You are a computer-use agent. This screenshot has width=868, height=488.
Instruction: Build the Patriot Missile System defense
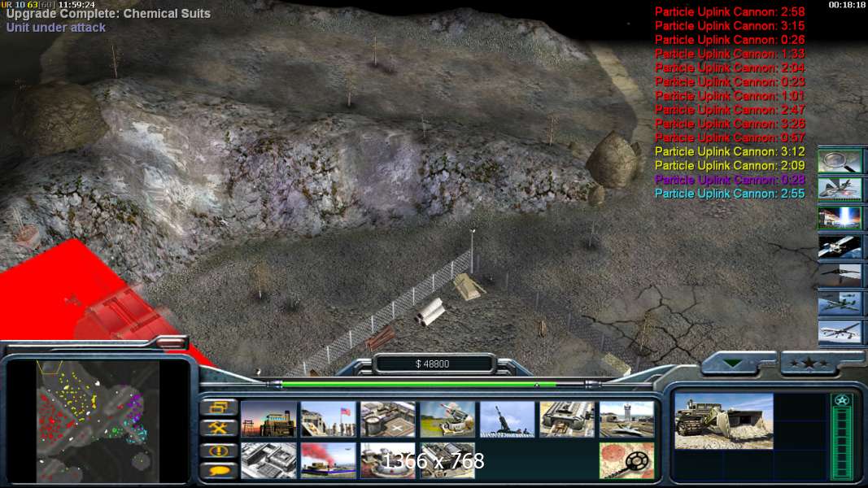tap(447, 420)
